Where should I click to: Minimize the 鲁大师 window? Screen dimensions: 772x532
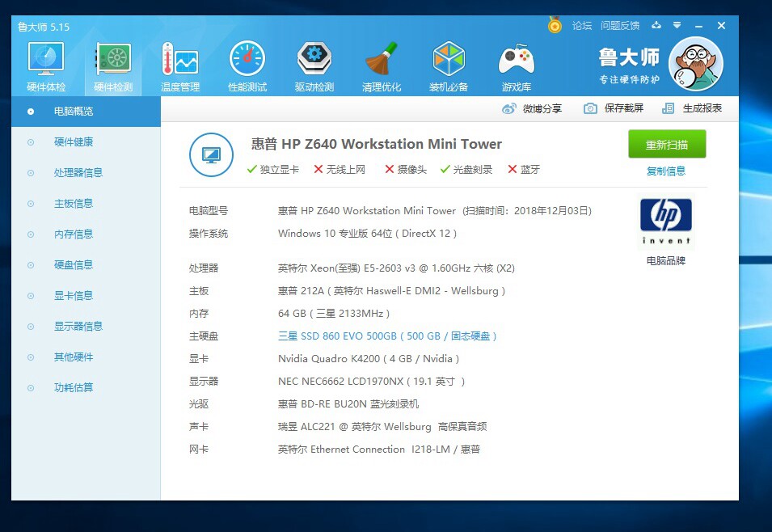tap(698, 26)
